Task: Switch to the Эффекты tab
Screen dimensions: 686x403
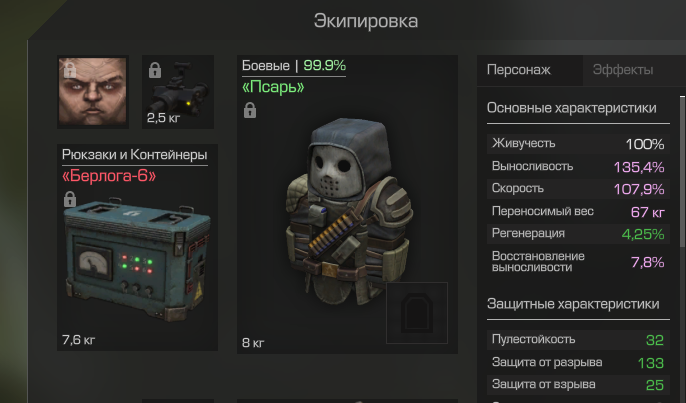Action: (x=623, y=70)
